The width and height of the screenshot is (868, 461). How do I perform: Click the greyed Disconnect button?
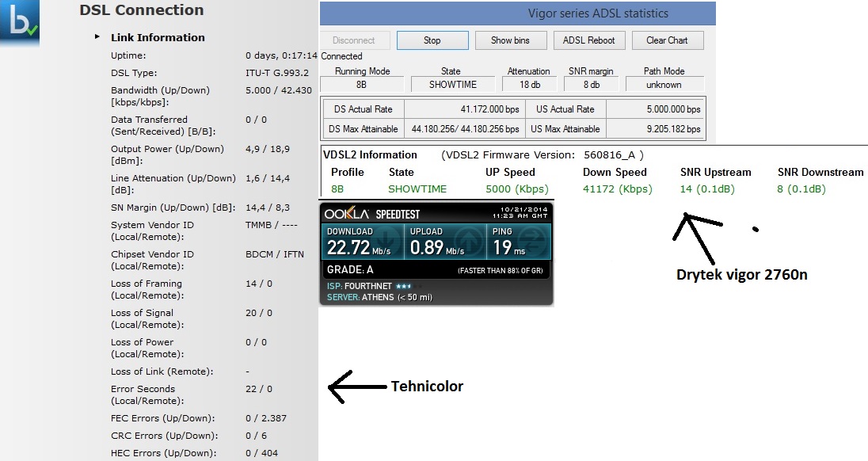coord(354,40)
